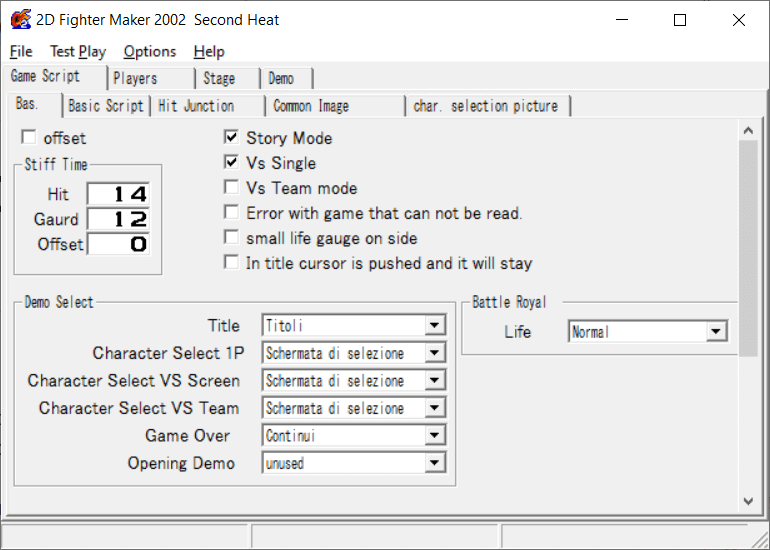770x550 pixels.
Task: Uncheck the Vs Single checkbox
Action: 231,162
